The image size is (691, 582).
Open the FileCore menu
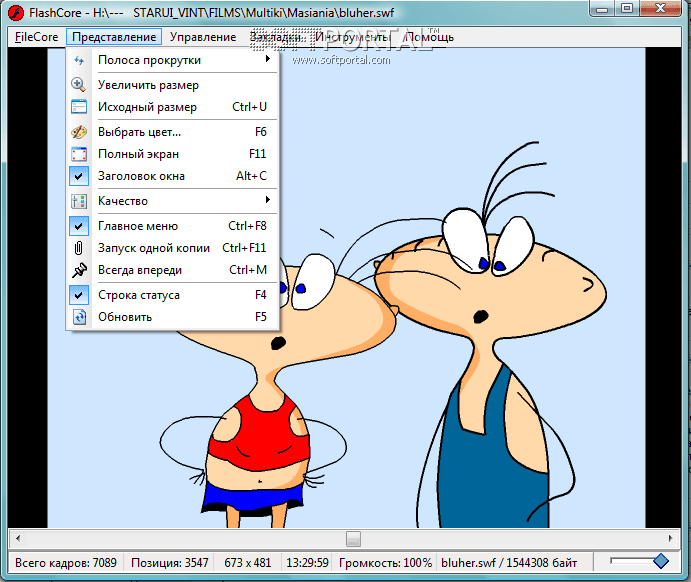click(x=37, y=37)
